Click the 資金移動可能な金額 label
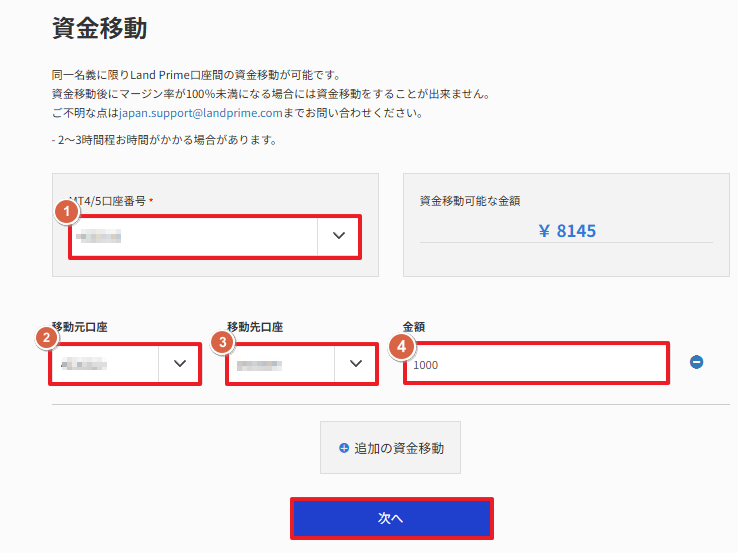Screen dimensions: 738x553 click(x=470, y=201)
